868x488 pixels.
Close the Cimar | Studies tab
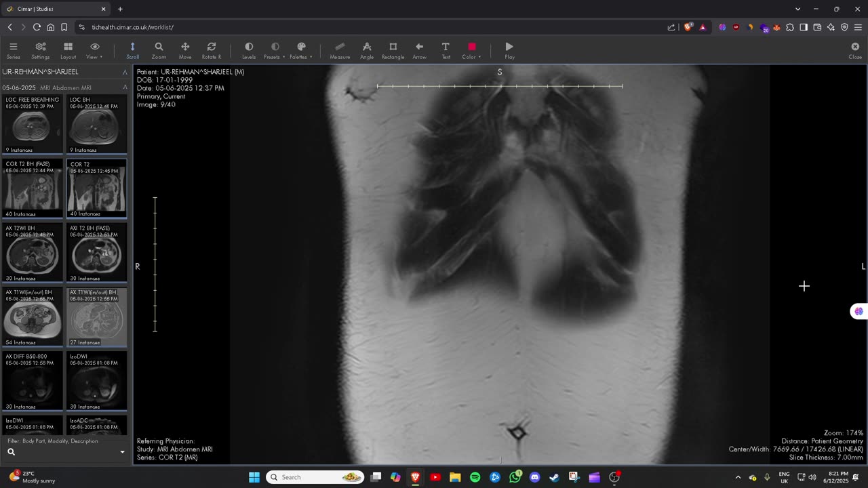pos(104,9)
